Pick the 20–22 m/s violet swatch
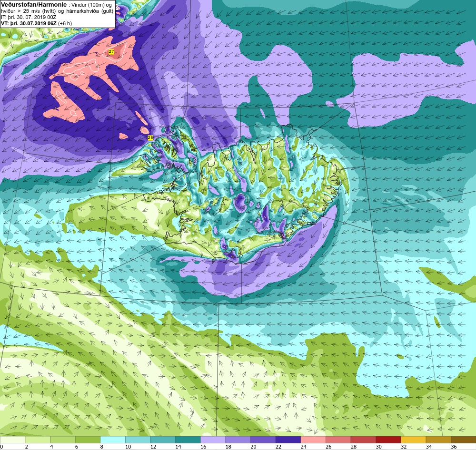The height and width of the screenshot is (450, 476). [263, 440]
